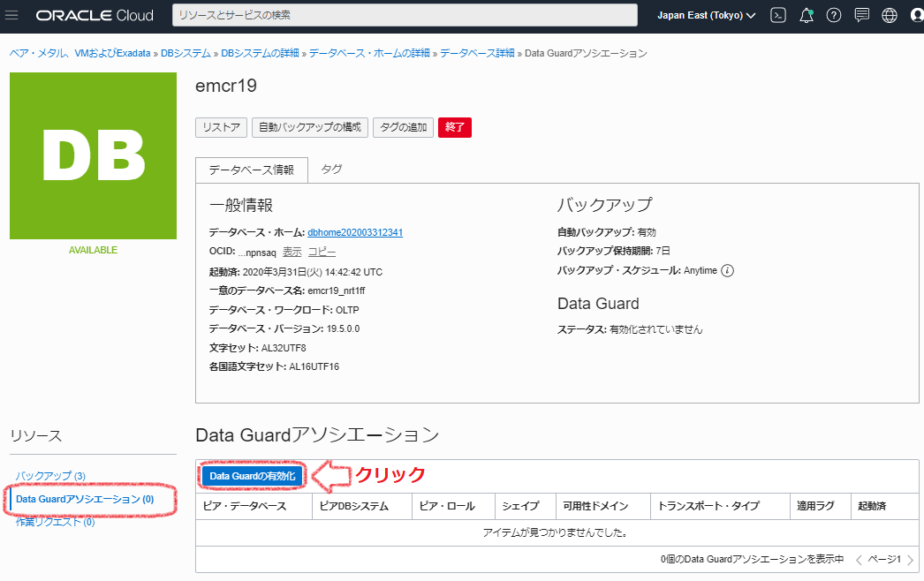Click the AL16UTF16 national character set value
Viewport: 924px width, 581px height.
click(x=314, y=366)
